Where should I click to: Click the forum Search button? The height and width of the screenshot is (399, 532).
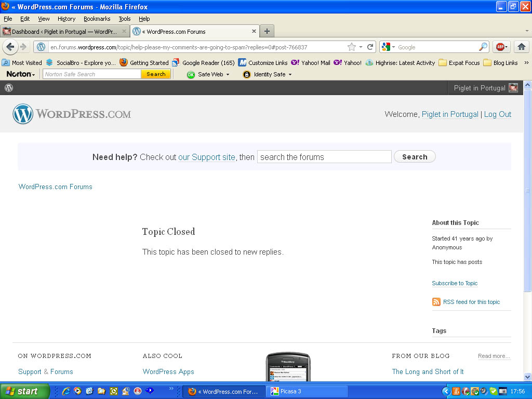(x=415, y=157)
